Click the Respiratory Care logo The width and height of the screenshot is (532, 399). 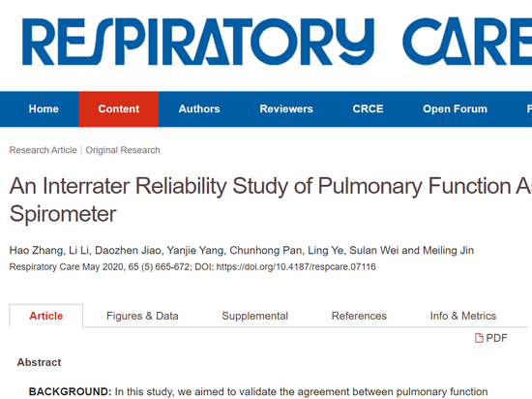pos(277,42)
